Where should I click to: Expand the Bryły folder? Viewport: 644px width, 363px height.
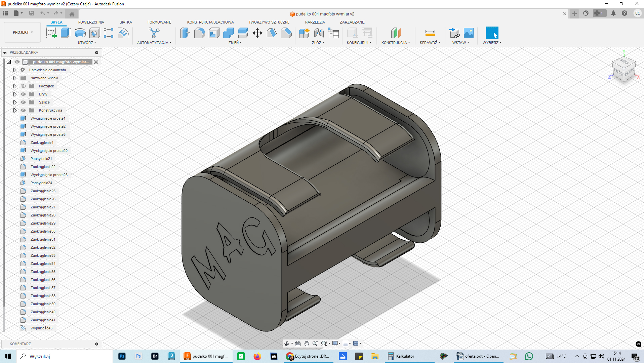pyautogui.click(x=15, y=94)
